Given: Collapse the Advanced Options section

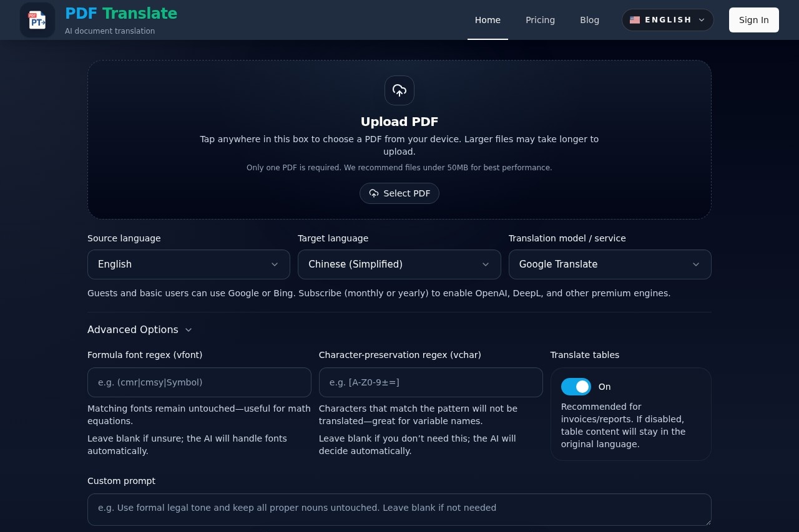Looking at the screenshot, I should click(x=133, y=329).
